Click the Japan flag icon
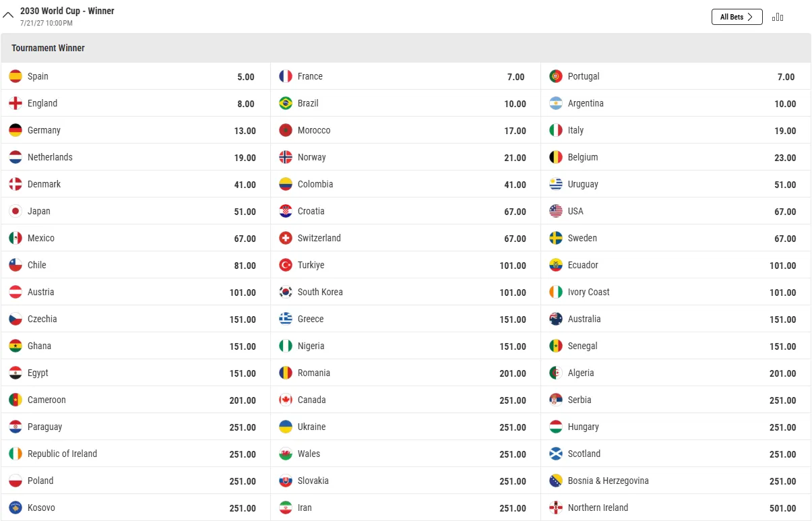This screenshot has width=812, height=521. coord(15,211)
